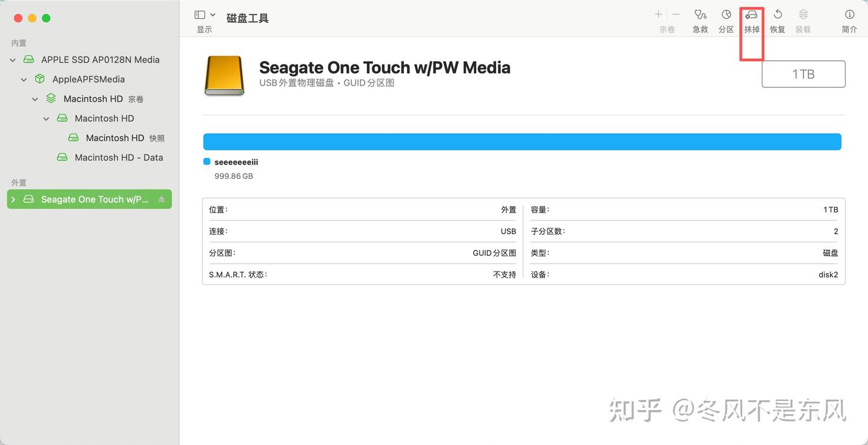The width and height of the screenshot is (868, 445).
Task: Click the 容量 row value 1 TB
Action: 831,210
